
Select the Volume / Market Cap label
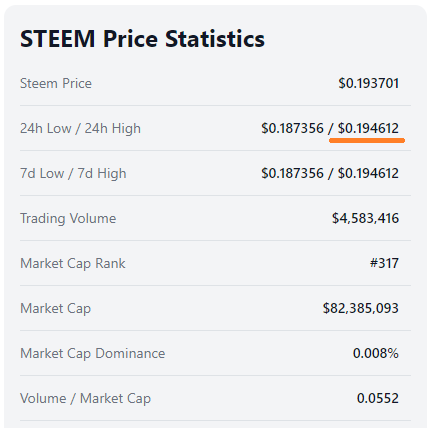pyautogui.click(x=85, y=399)
